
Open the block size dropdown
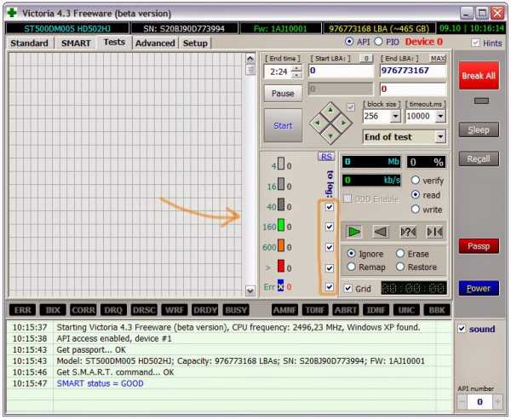[395, 116]
